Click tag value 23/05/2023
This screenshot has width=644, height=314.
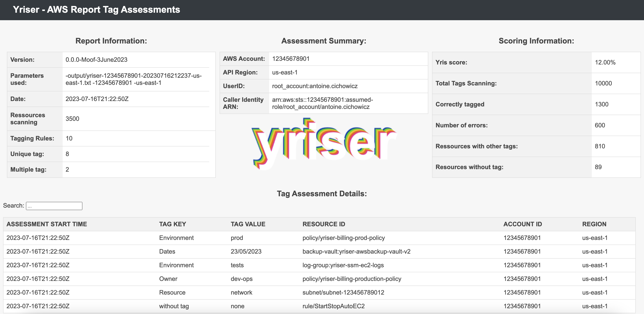246,251
